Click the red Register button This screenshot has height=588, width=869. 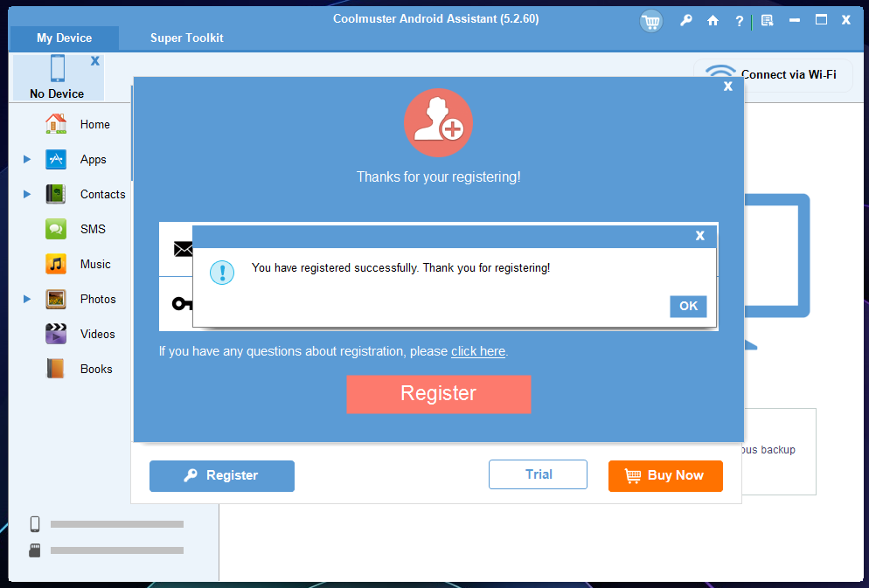438,394
